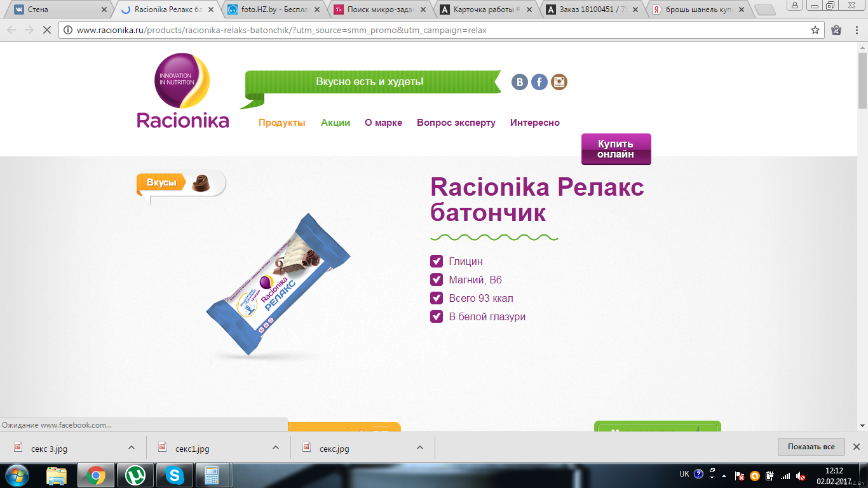Open Chrome user profile button
This screenshot has width=868, height=488.
point(795,5)
